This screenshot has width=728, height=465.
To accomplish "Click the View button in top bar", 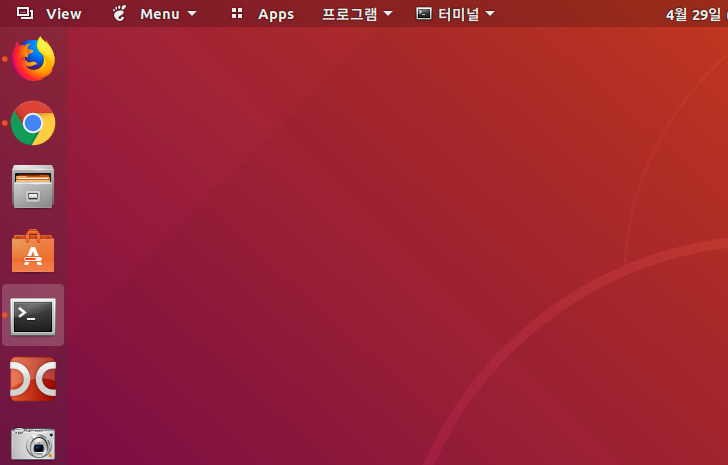I will [49, 14].
